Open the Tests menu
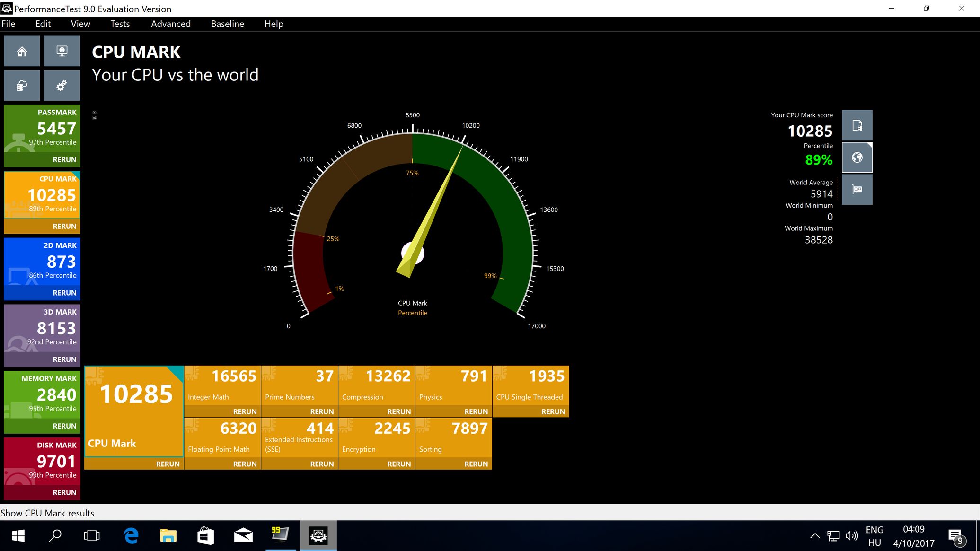This screenshot has height=551, width=980. [120, 24]
